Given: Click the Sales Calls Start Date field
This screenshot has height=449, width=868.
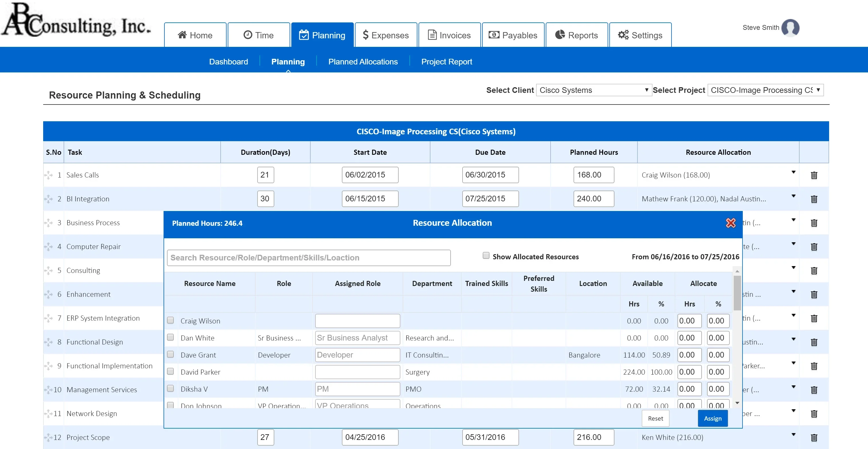Looking at the screenshot, I should pyautogui.click(x=370, y=175).
